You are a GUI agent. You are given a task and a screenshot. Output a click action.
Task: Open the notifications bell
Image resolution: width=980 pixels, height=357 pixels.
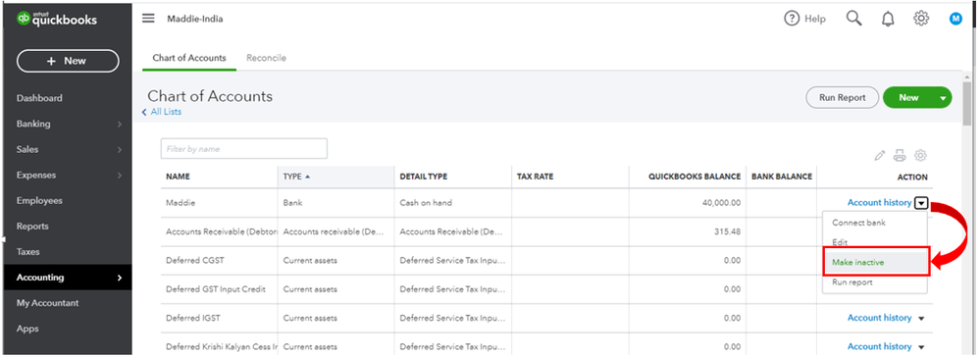point(888,19)
